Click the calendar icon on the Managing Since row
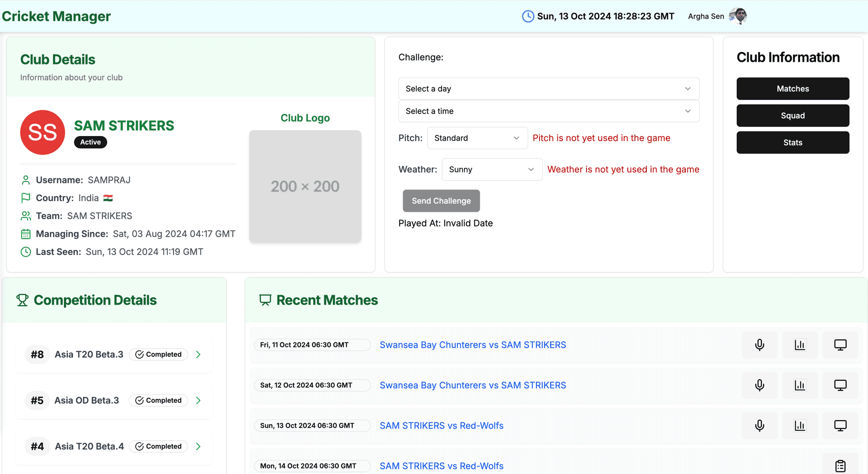Screen dimensions: 868x474 tap(25, 234)
